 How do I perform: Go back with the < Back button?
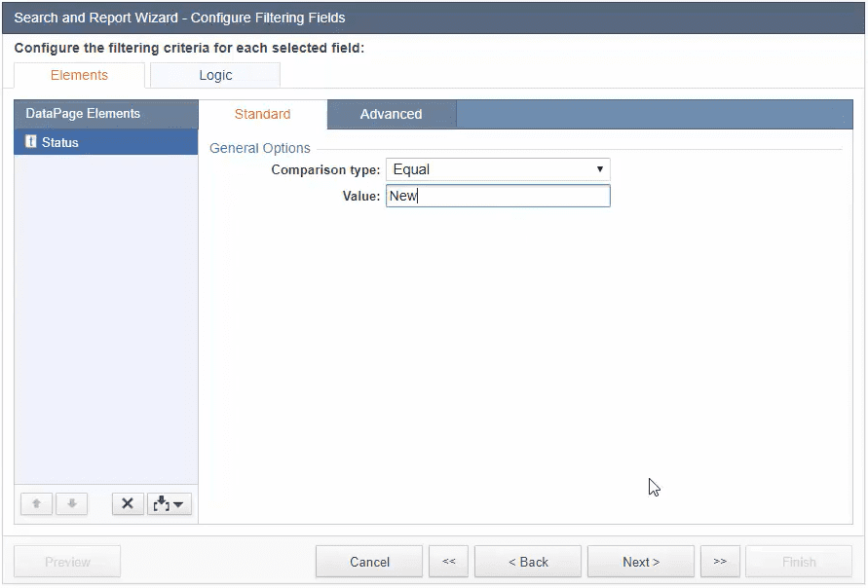pos(527,562)
